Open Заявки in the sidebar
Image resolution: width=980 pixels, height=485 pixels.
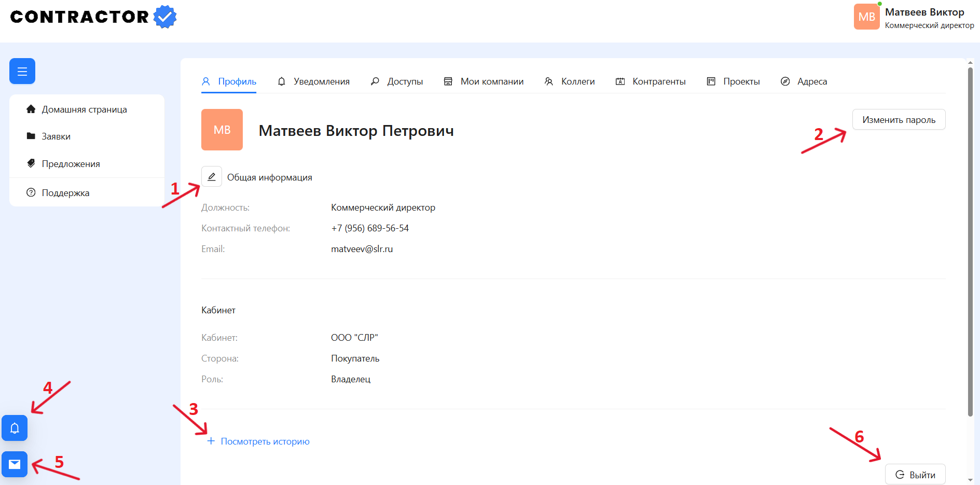point(56,136)
